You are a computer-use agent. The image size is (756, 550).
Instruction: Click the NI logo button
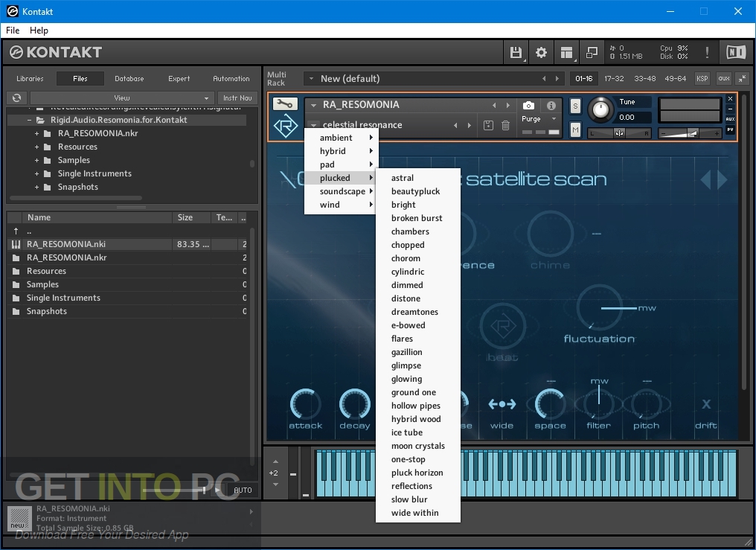pyautogui.click(x=736, y=52)
